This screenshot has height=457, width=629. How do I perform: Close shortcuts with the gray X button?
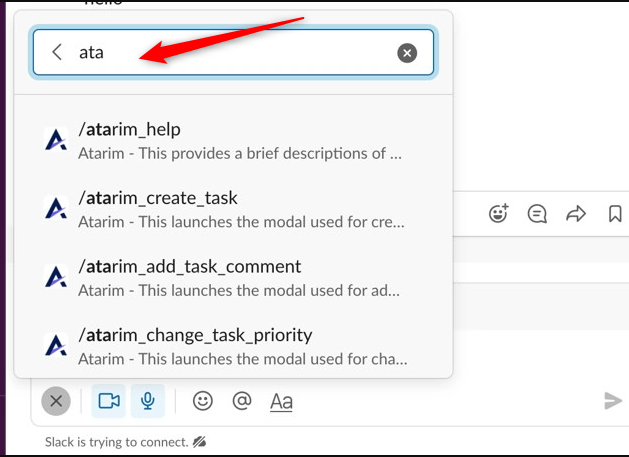pyautogui.click(x=56, y=401)
